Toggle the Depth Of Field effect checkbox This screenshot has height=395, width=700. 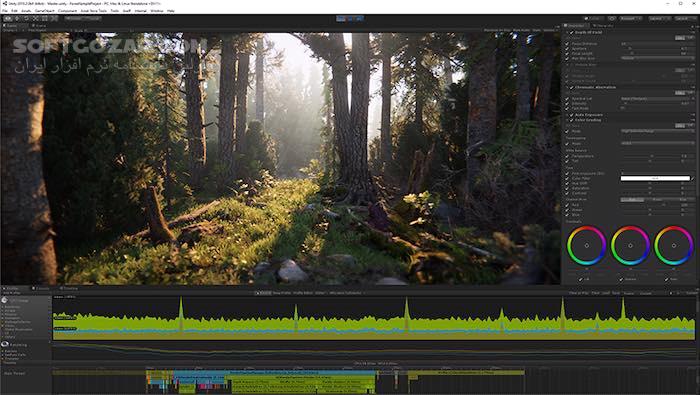coord(572,32)
